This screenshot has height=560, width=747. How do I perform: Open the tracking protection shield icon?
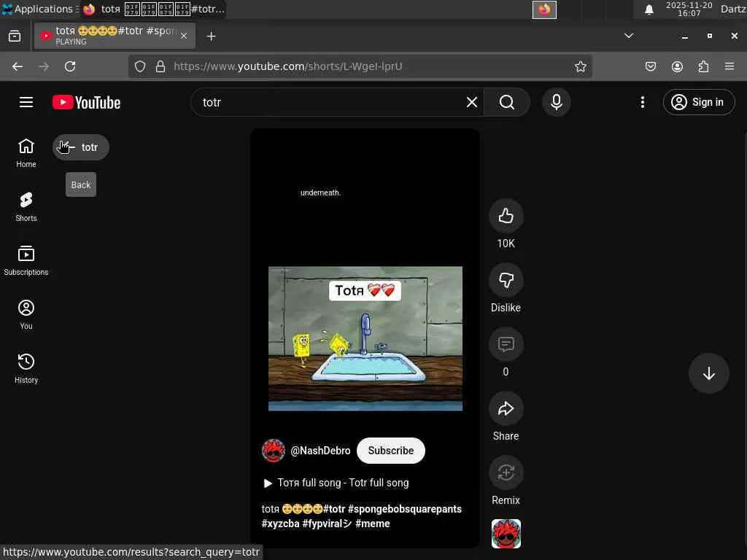tap(139, 66)
